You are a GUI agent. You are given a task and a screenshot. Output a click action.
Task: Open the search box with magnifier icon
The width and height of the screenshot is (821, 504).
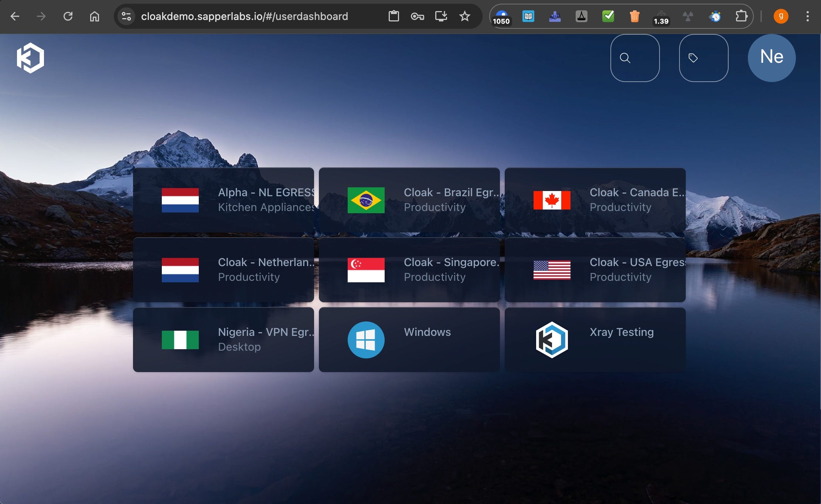tap(634, 58)
